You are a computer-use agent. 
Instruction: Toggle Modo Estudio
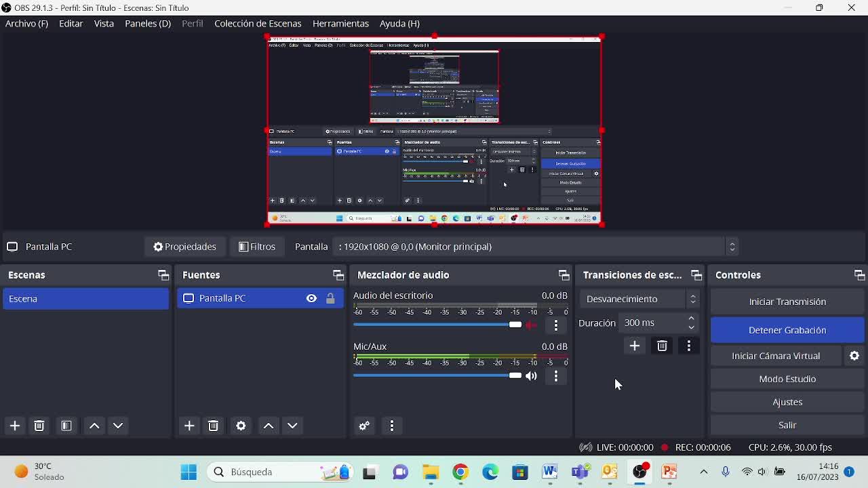pos(787,379)
